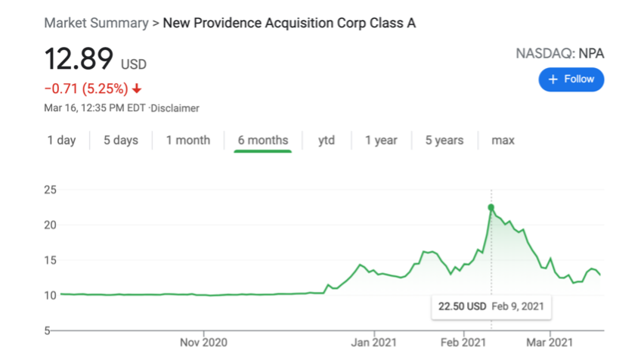Click the green peak dot on chart

tap(491, 207)
